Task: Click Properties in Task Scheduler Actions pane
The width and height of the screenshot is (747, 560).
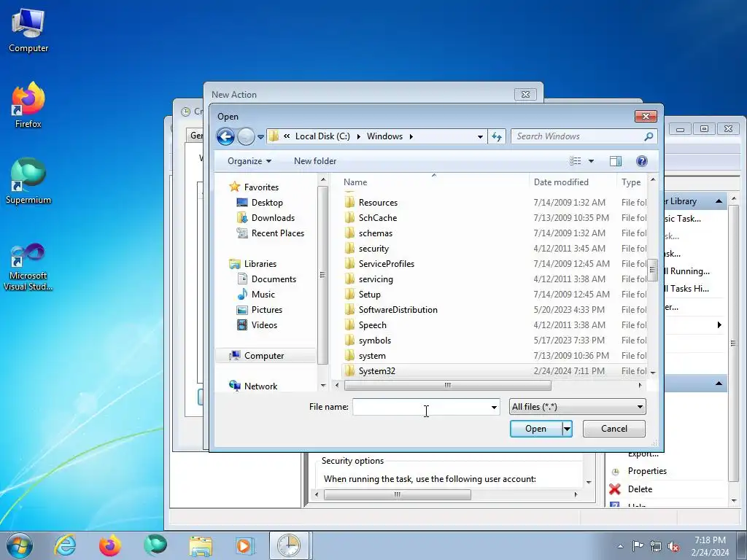Action: (x=647, y=471)
